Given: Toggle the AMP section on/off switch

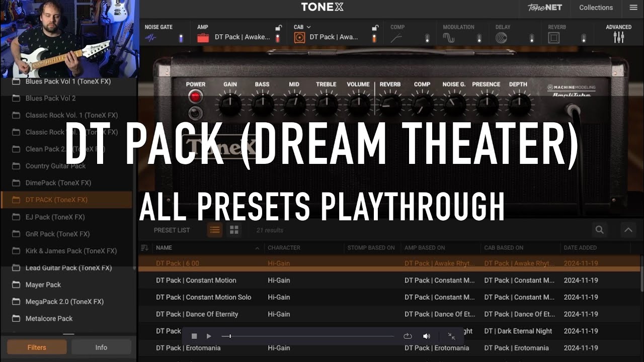Looking at the screenshot, I should click(x=278, y=38).
